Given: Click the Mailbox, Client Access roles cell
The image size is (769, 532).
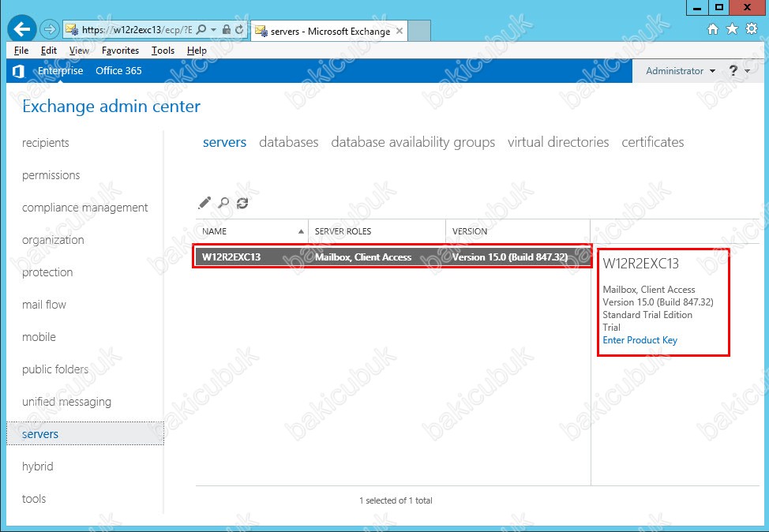Looking at the screenshot, I should (363, 257).
